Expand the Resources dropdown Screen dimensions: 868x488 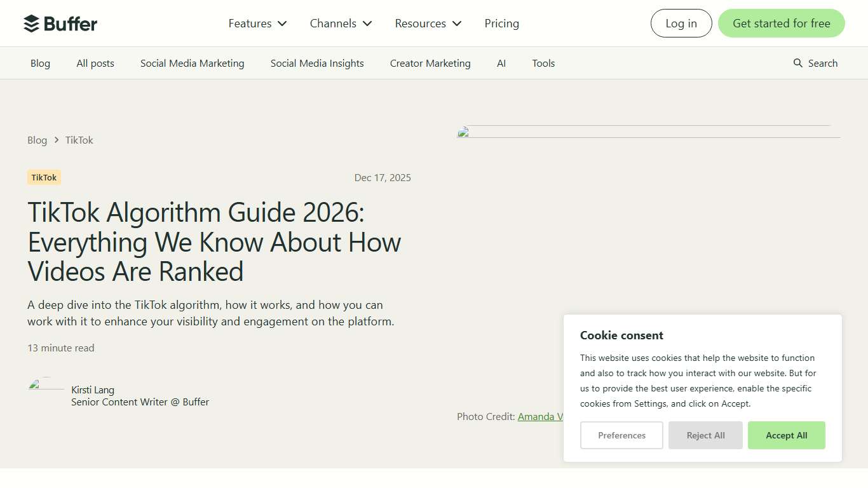(427, 23)
